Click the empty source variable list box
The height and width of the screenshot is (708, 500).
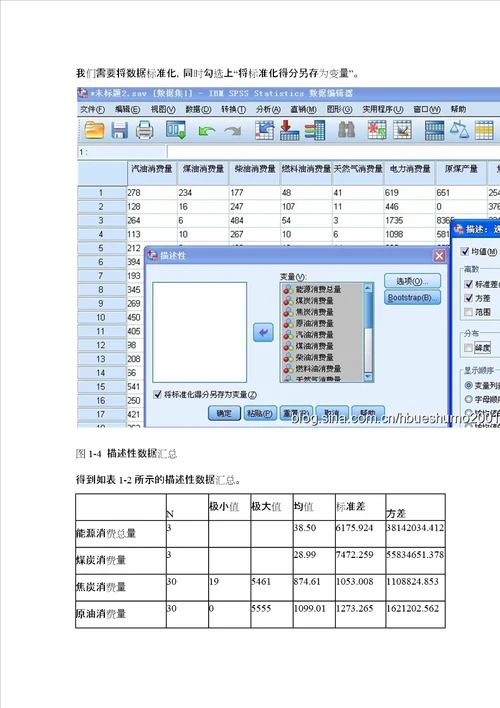[x=200, y=332]
